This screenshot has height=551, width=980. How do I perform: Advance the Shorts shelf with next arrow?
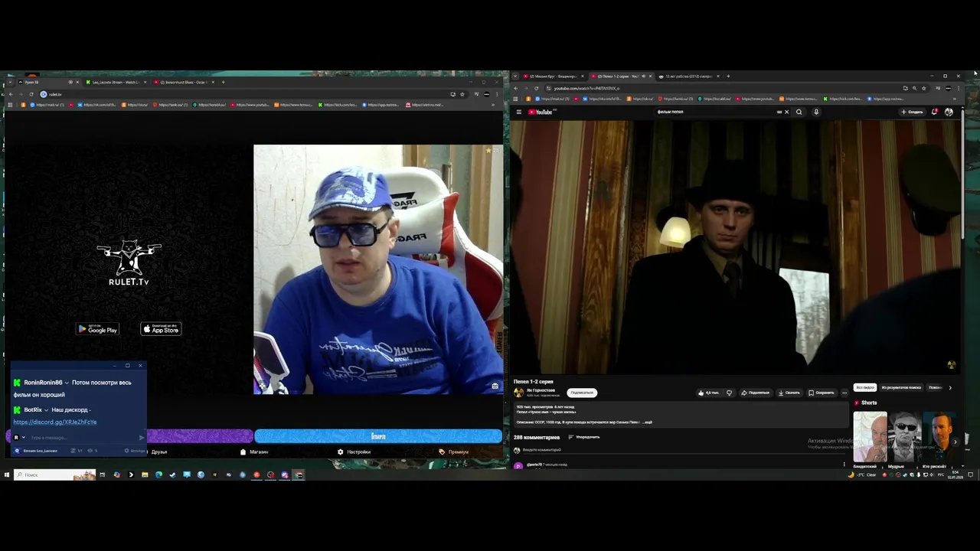[x=955, y=442]
